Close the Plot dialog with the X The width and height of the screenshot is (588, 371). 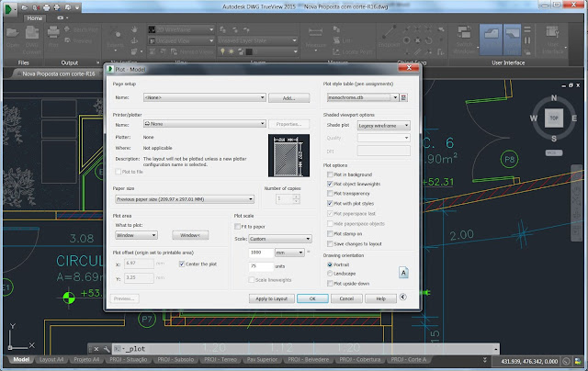click(x=411, y=69)
